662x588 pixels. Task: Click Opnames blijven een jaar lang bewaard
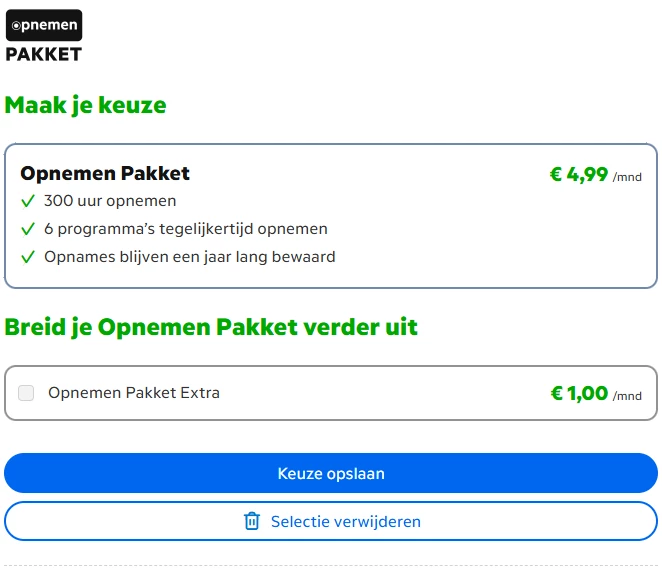(x=190, y=257)
